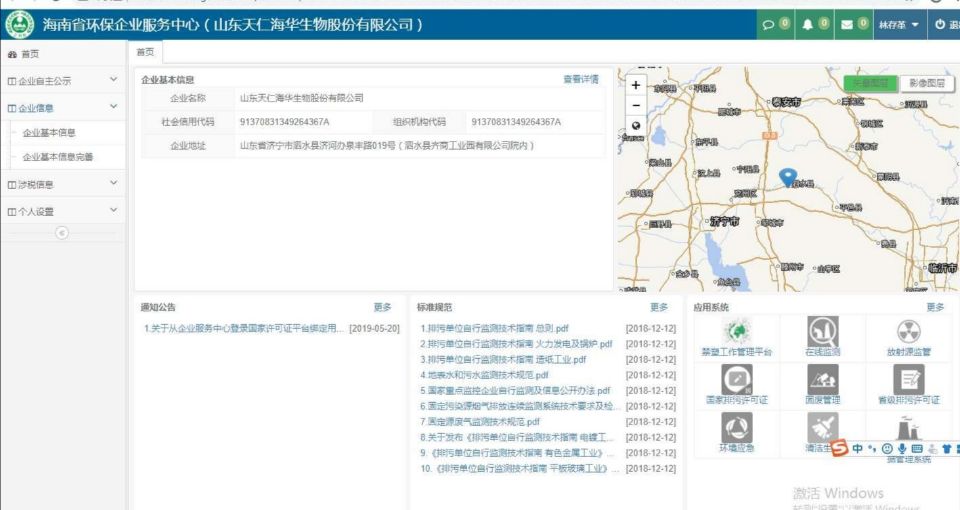Open the bell notifications icon
Screen dimensions: 960x510
click(808, 25)
